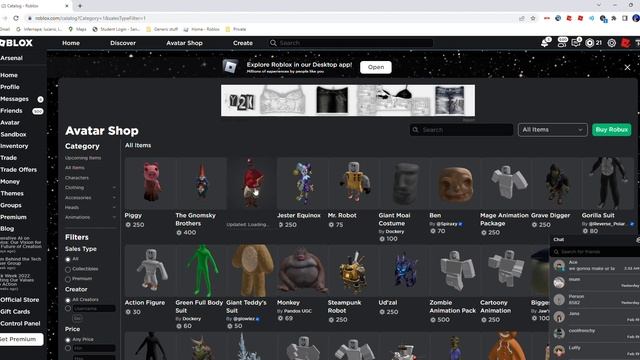Viewport: 640px width, 360px height.
Task: Select the Premium sales type radio
Action: 68,279
